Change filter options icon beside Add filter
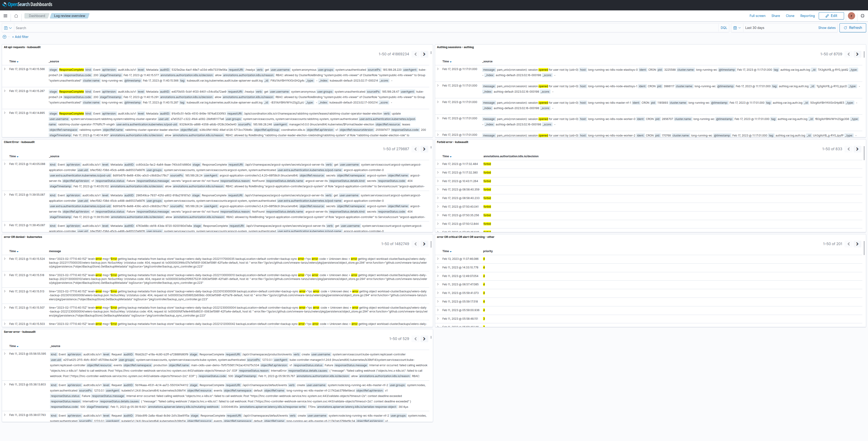Screen dimensions: 868x441 (x=4, y=37)
